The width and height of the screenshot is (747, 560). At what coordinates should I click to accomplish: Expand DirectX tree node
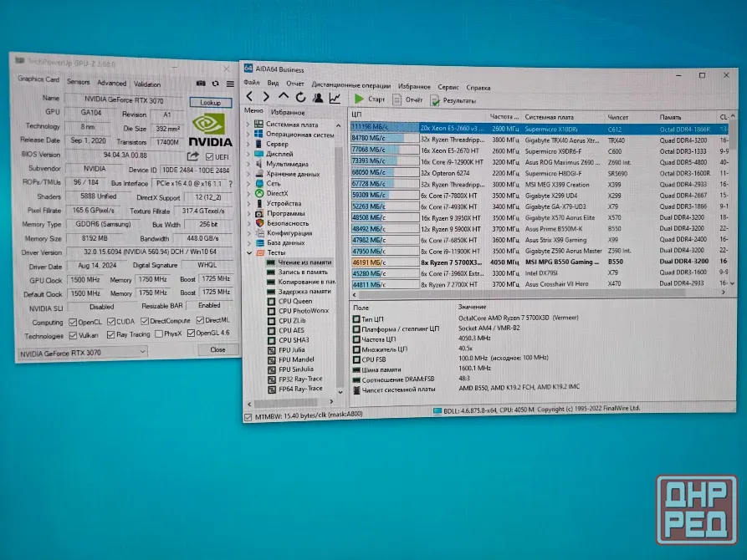[x=248, y=193]
